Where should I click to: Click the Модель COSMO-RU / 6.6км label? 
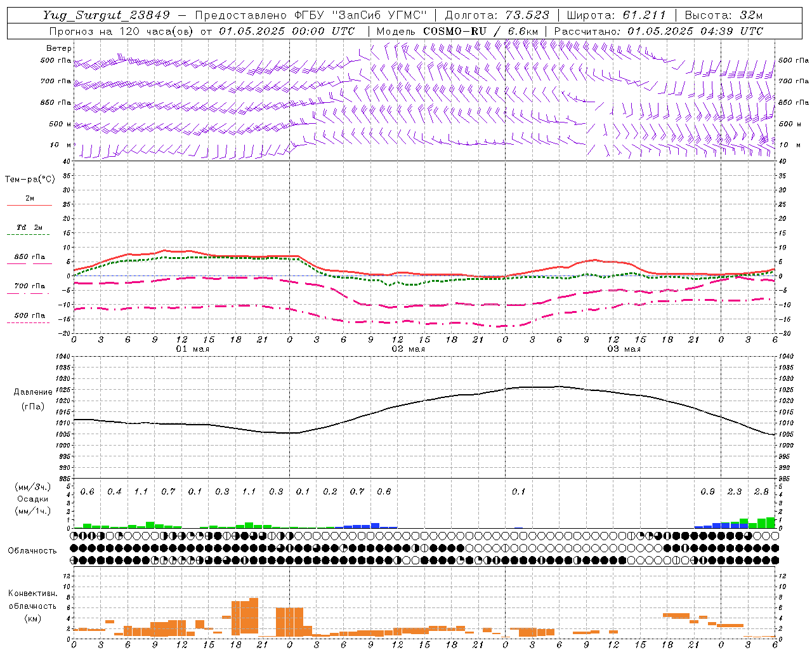[457, 31]
